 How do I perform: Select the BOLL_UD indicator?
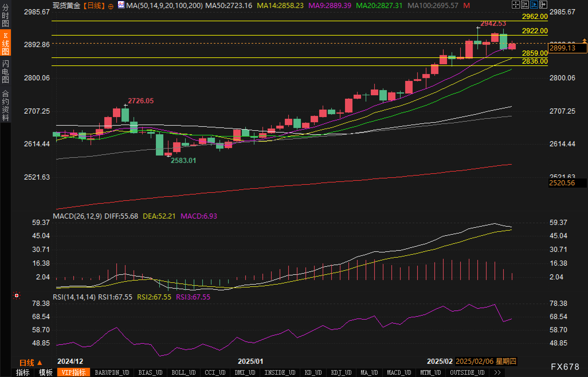pos(183,372)
